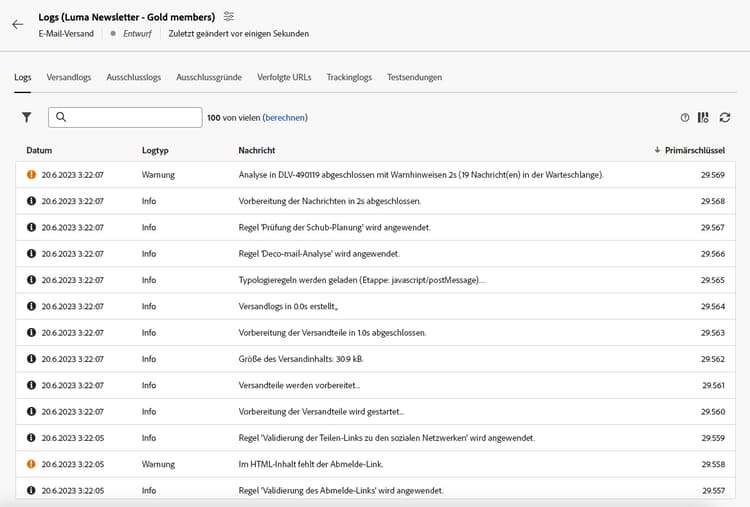The height and width of the screenshot is (507, 750).
Task: Select 'Vorbereitung der Nachrichten in 2s abgeschlossen'
Action: pyautogui.click(x=330, y=201)
